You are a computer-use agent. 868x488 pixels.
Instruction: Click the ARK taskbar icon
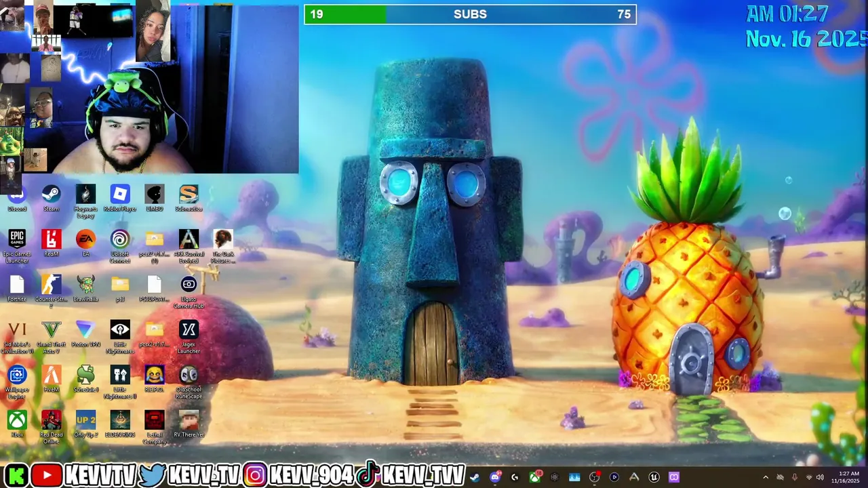[x=634, y=477]
